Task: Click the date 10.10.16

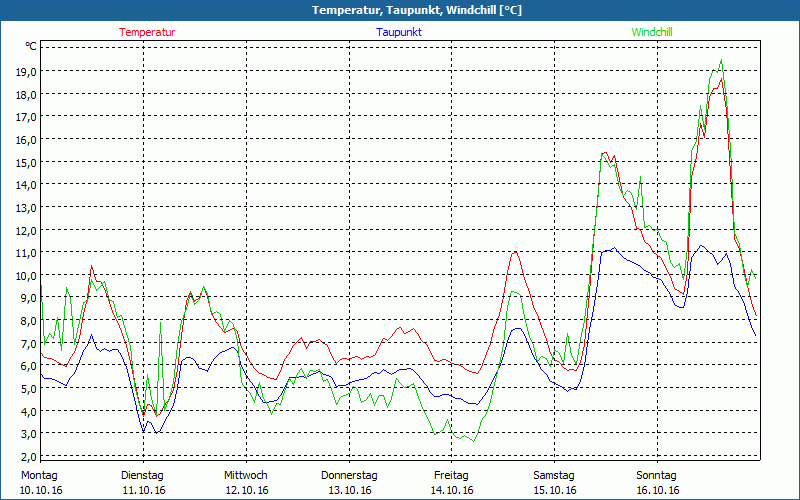Action: pos(41,490)
